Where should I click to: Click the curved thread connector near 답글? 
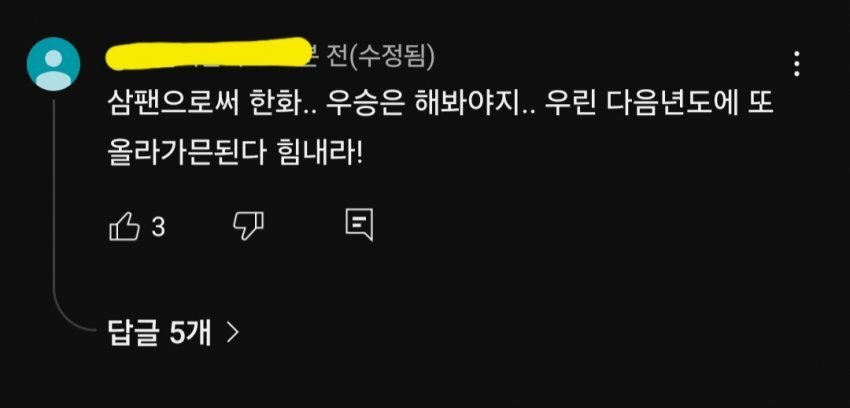pos(76,320)
